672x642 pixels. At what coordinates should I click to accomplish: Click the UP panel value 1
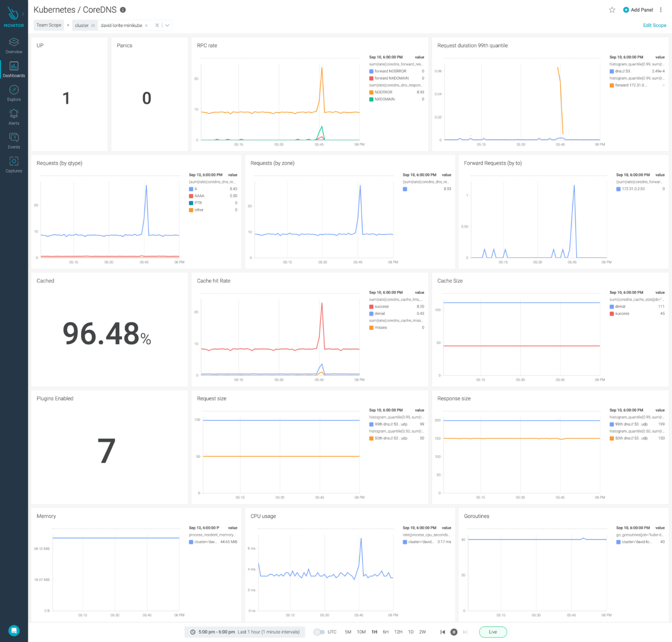coord(66,98)
